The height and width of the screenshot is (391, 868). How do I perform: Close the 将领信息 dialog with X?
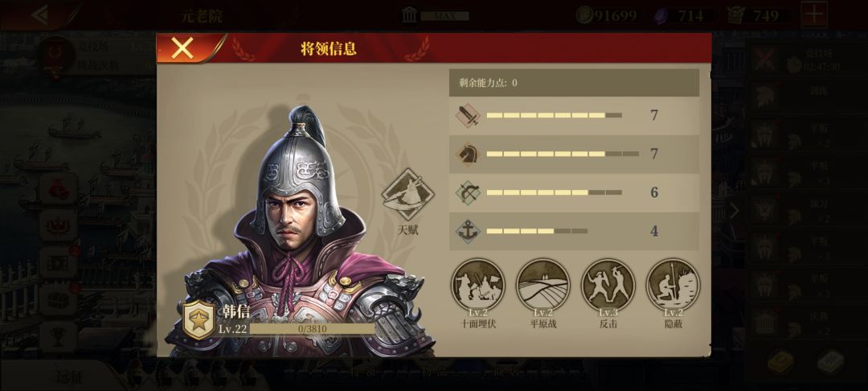point(182,48)
